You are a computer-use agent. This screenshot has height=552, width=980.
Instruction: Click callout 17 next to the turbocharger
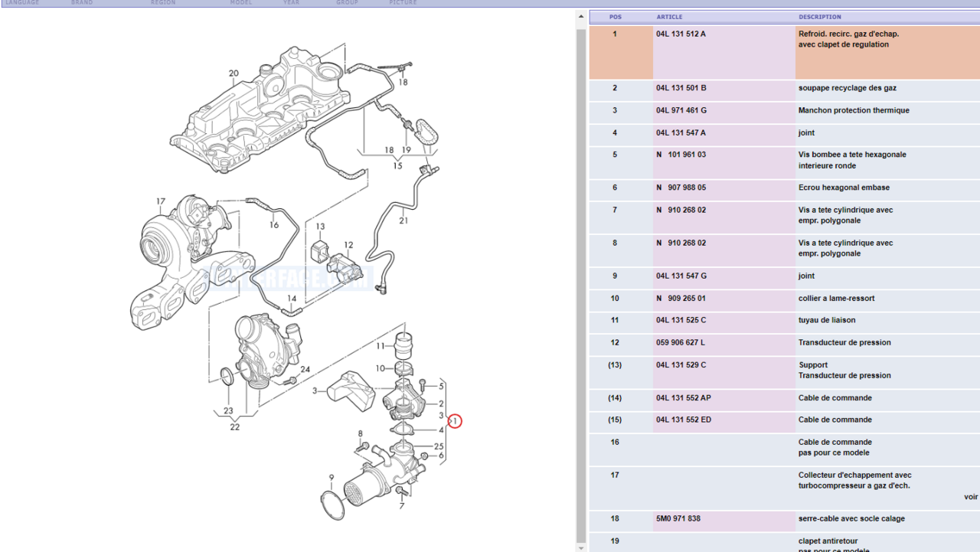(161, 202)
